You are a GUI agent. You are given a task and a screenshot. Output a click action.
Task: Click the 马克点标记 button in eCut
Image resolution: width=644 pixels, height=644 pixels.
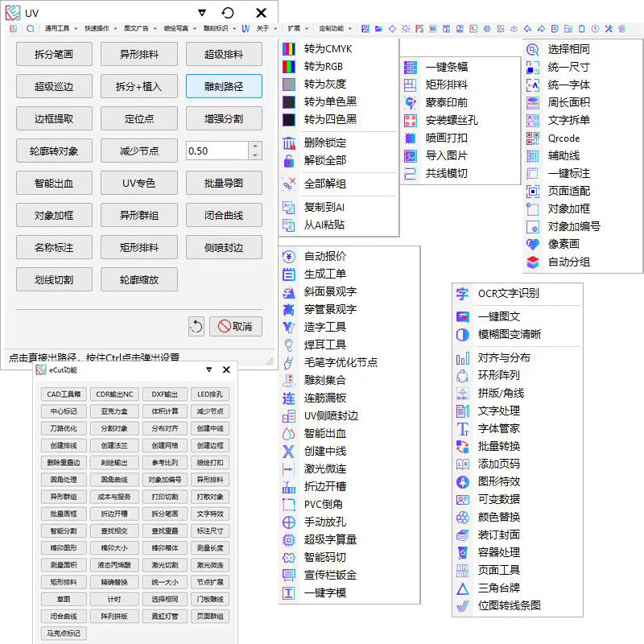point(64,634)
